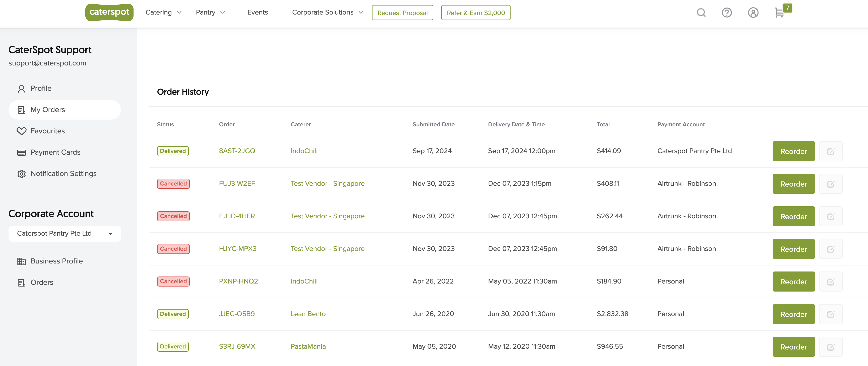Click the $2,832.38 total amount
Screen dimensions: 868x366
tap(612, 314)
